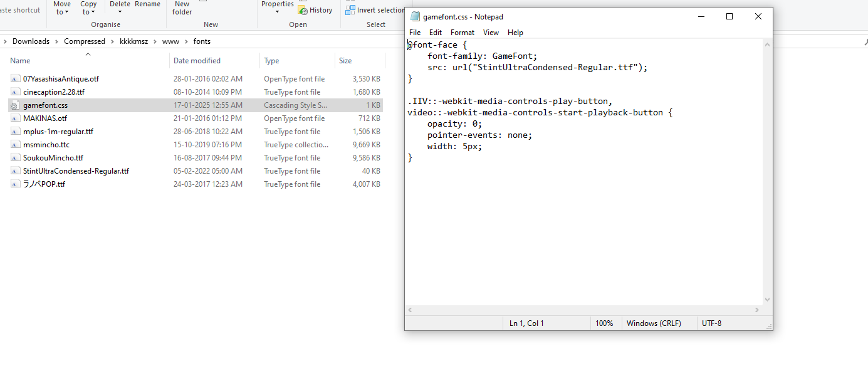868x388 pixels.
Task: Navigate to Compressed in the address path
Action: pos(85,41)
